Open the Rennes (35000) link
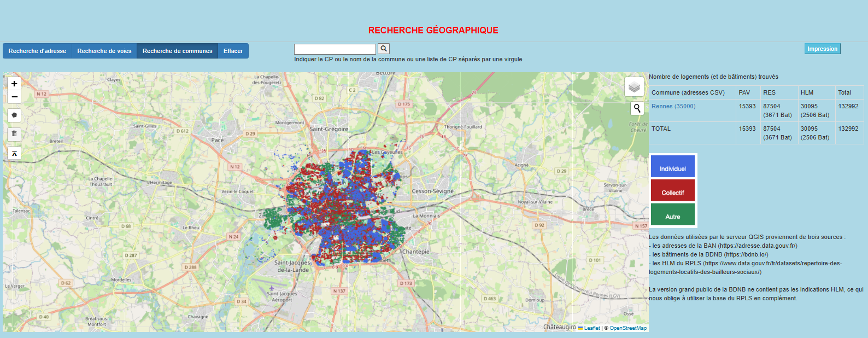 tap(673, 106)
